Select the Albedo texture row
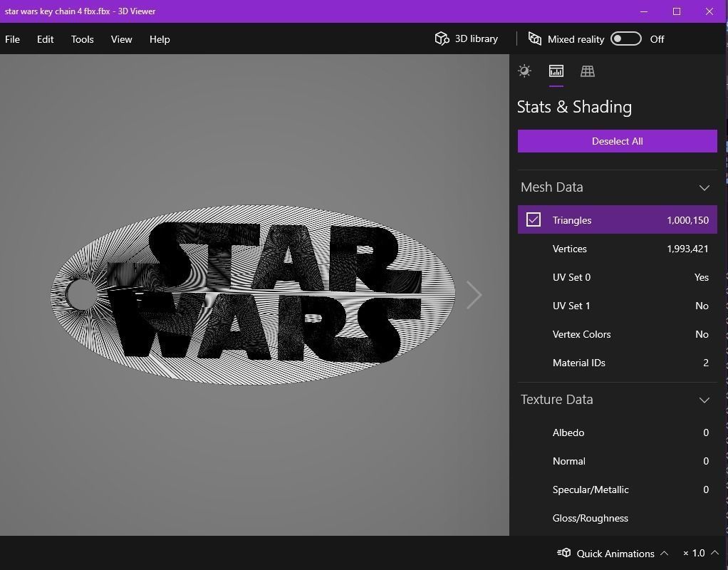 (617, 432)
